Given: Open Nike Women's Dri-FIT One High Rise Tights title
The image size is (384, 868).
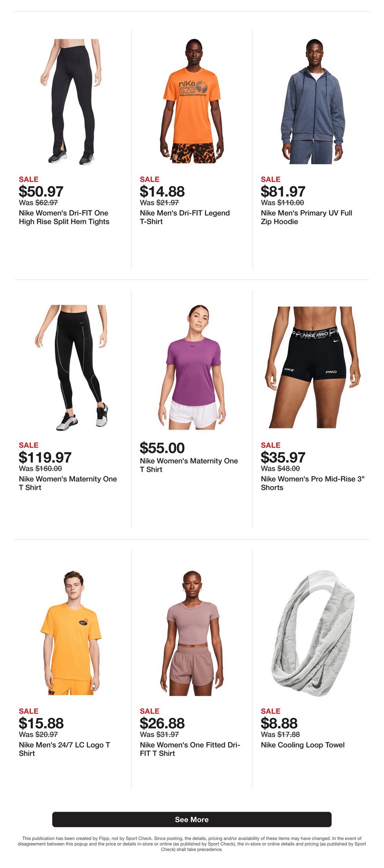Looking at the screenshot, I should (64, 217).
